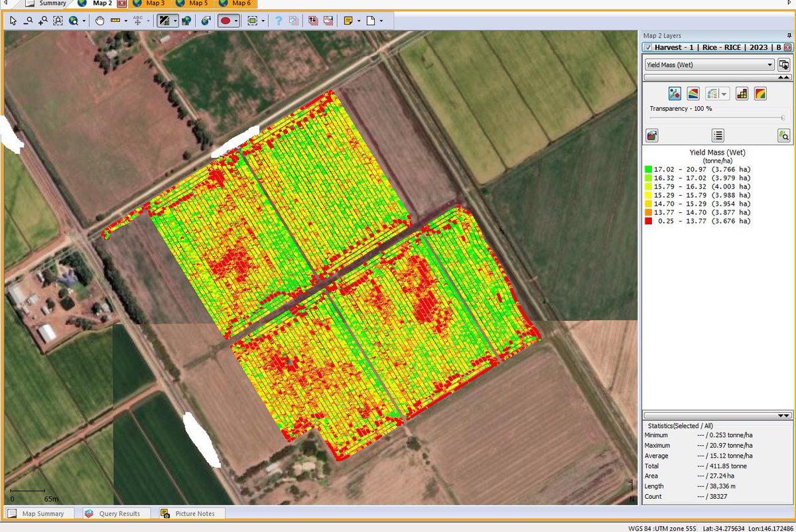Click the zoom in magnifier tool

(x=42, y=21)
